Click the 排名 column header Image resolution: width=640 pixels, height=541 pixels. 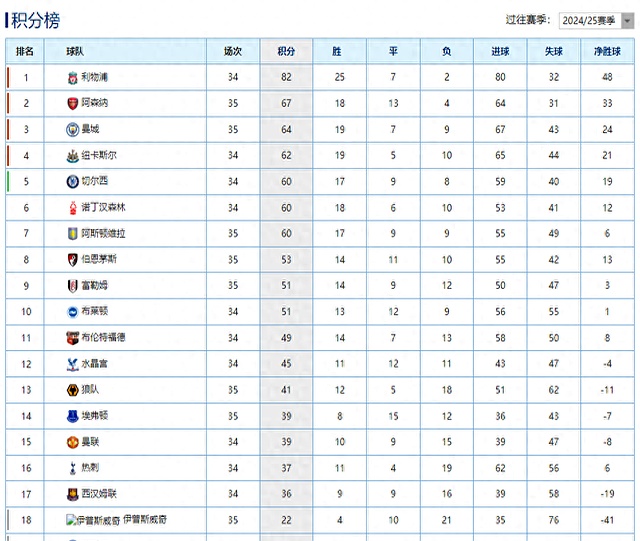pos(26,51)
